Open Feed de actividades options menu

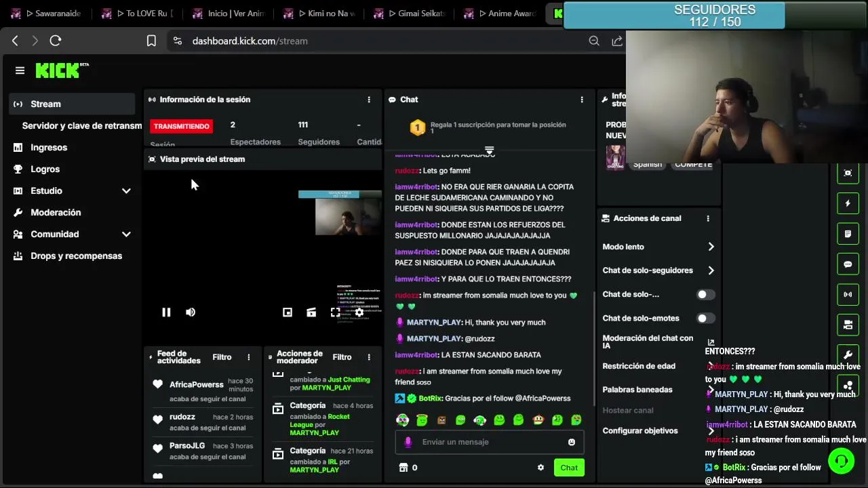click(x=249, y=357)
